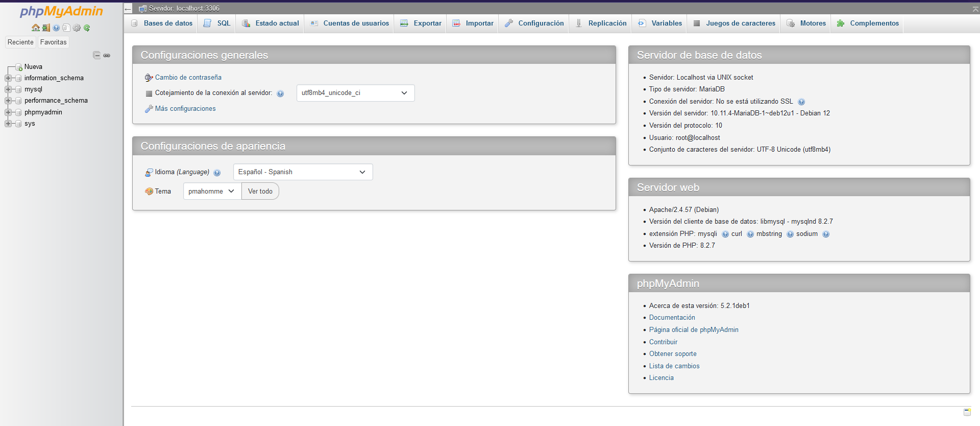Open help icon after sodium extension
The image size is (980, 426).
(x=826, y=234)
